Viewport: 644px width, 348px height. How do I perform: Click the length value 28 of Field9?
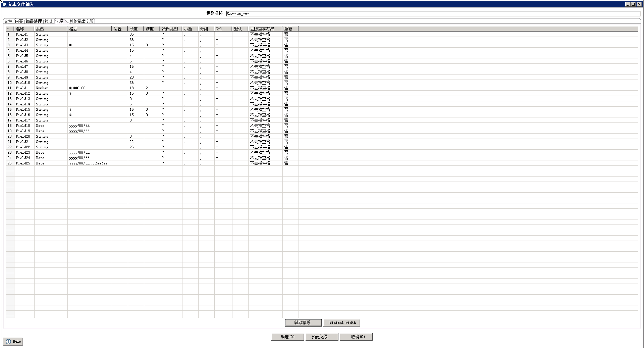tap(136, 77)
